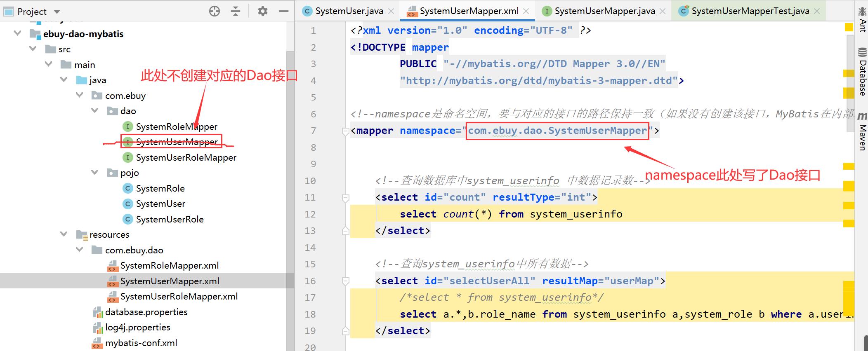Click the mybatis-conf.xml file icon

coord(97,343)
